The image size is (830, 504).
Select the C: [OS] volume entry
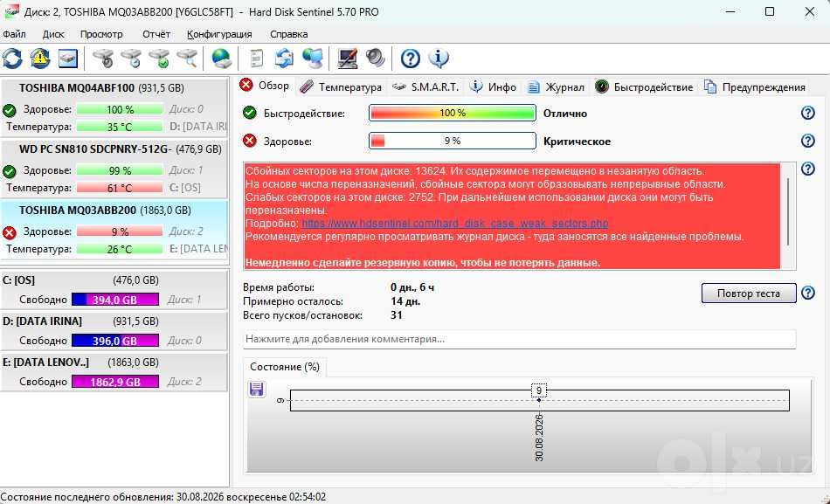click(x=114, y=290)
